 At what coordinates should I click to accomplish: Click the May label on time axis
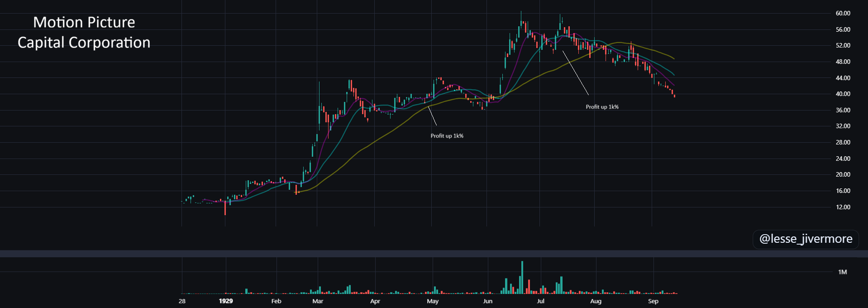[x=433, y=301]
